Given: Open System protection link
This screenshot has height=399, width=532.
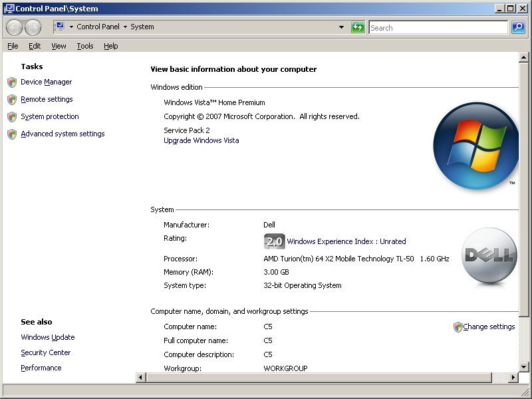Looking at the screenshot, I should (50, 117).
